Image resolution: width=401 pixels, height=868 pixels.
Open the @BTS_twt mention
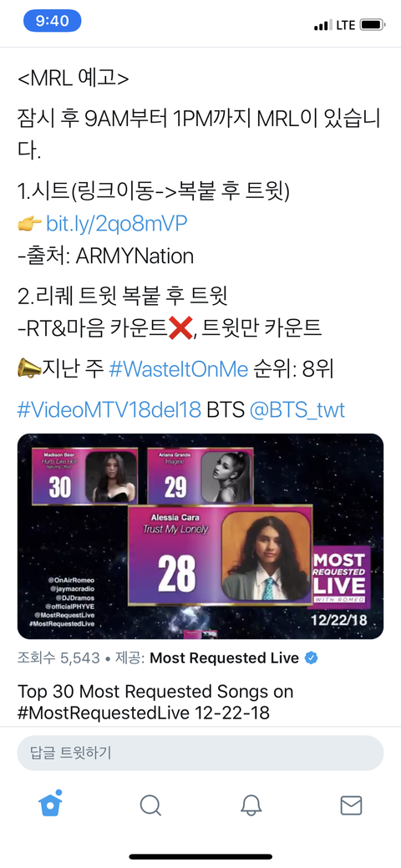[x=297, y=410]
